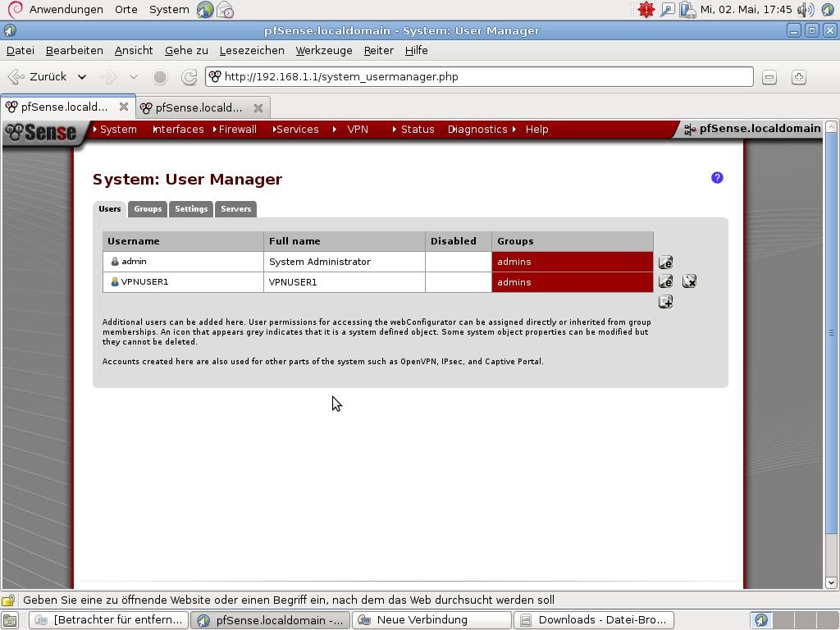Click the Zurück back button
Image resolution: width=840 pixels, height=630 pixels.
pos(38,76)
